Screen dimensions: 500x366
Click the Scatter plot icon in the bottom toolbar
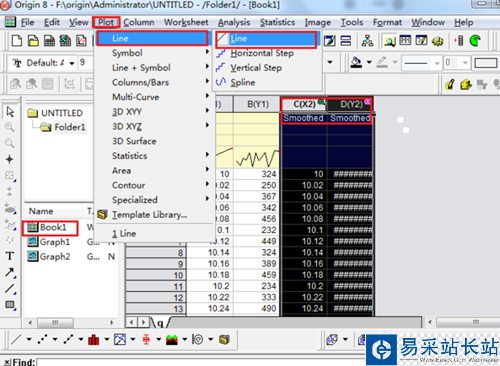[x=42, y=340]
